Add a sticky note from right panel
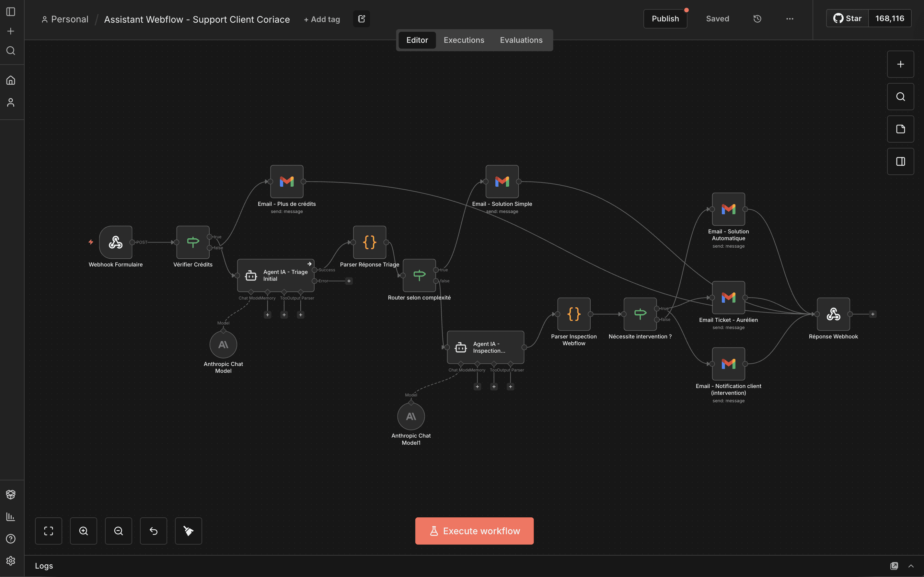924x577 pixels. click(x=900, y=129)
